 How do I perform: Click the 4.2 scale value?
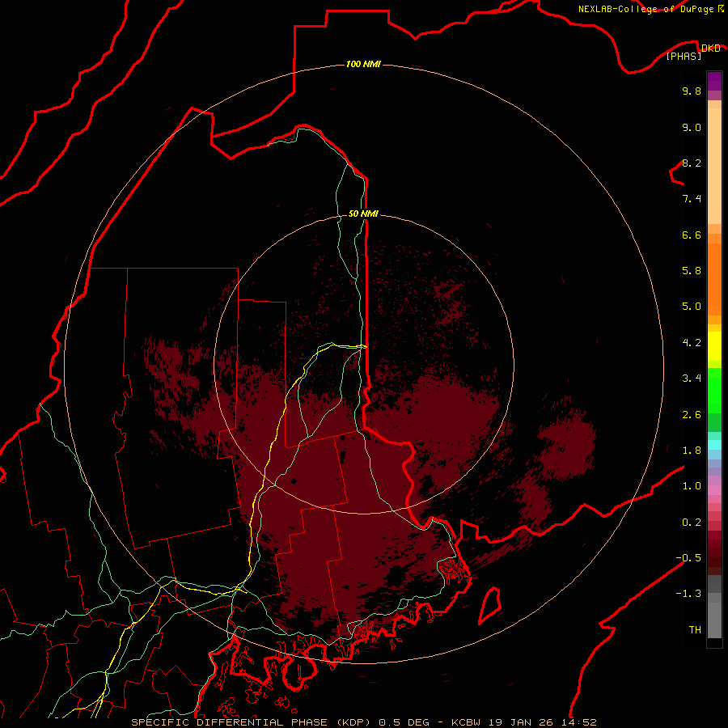tap(692, 343)
